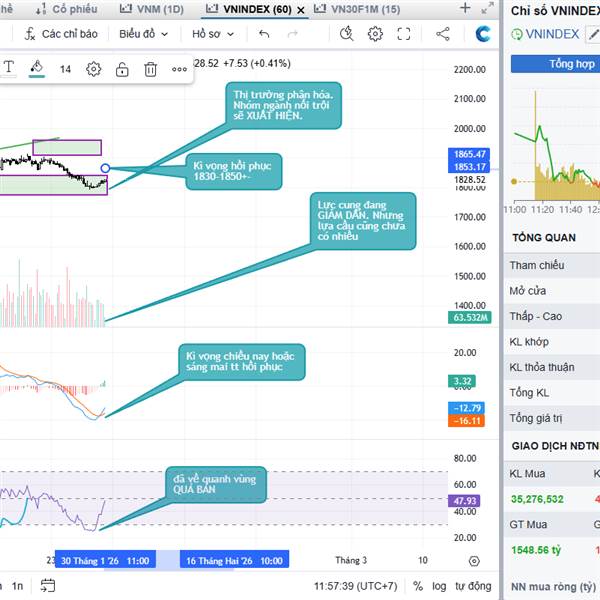Click the Tham chiếu row

coord(552,265)
